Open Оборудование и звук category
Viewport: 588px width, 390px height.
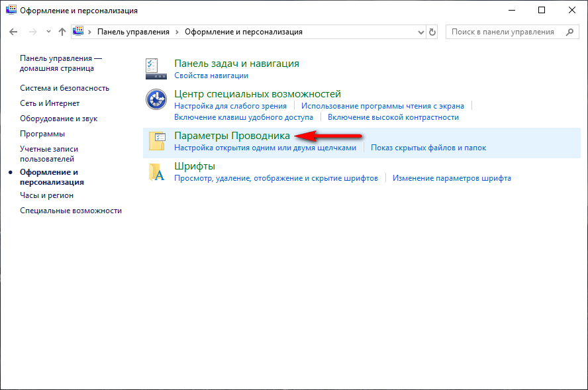point(58,119)
